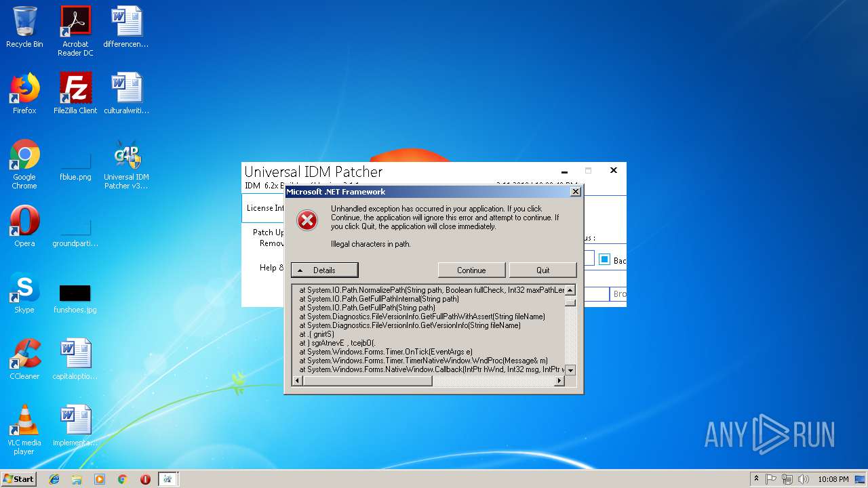
Task: Open Windows Media Player in the taskbar
Action: [x=100, y=479]
